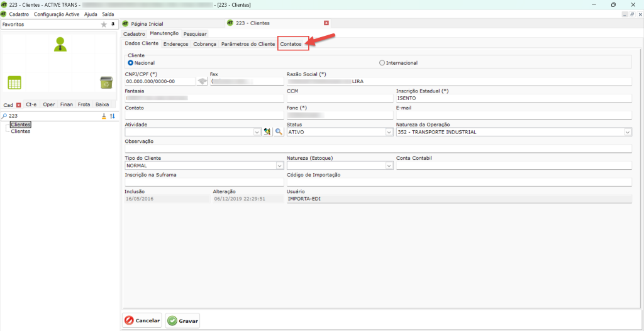Screen dimensions: 644x331
Task: Open the green calendar grid icon
Action: [x=14, y=82]
